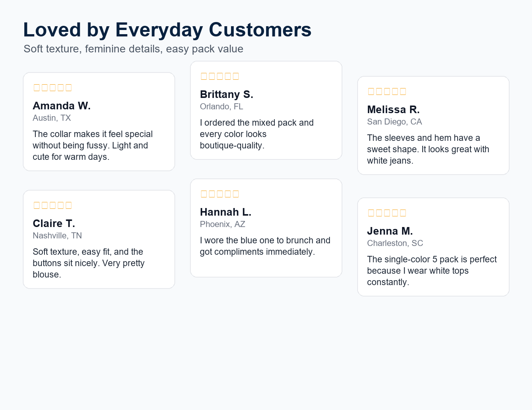532x410 pixels.
Task: Click the star rating above Hannah L.
Action: [x=220, y=194]
